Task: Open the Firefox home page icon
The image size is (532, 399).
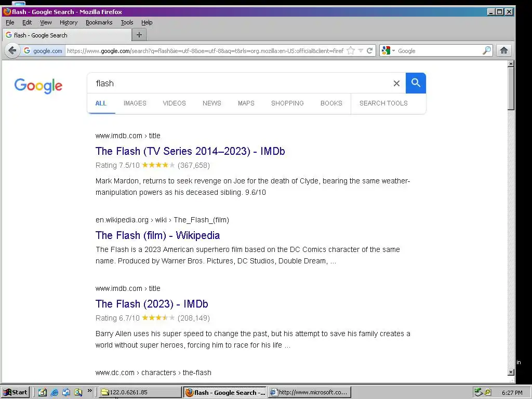Action: 504,50
